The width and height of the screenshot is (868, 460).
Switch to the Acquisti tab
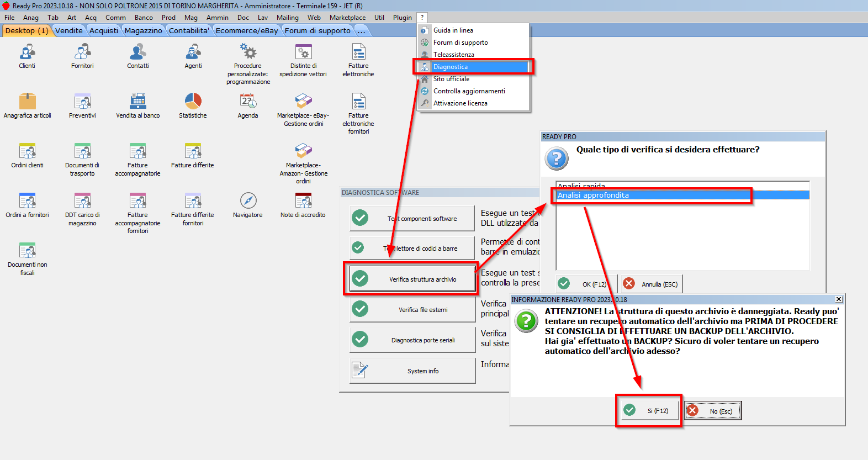click(x=104, y=31)
